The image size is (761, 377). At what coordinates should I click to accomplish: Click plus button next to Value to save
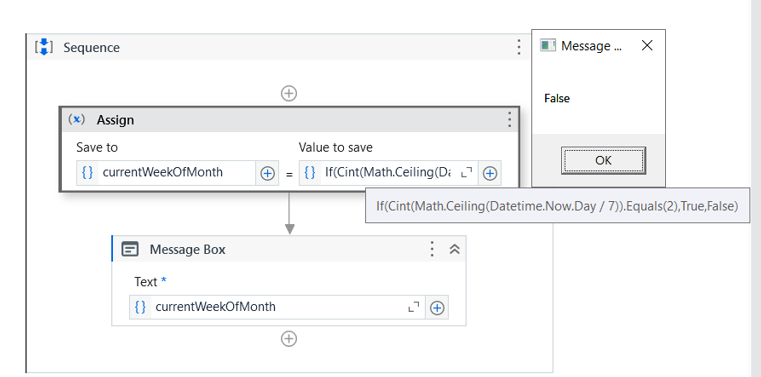point(490,173)
